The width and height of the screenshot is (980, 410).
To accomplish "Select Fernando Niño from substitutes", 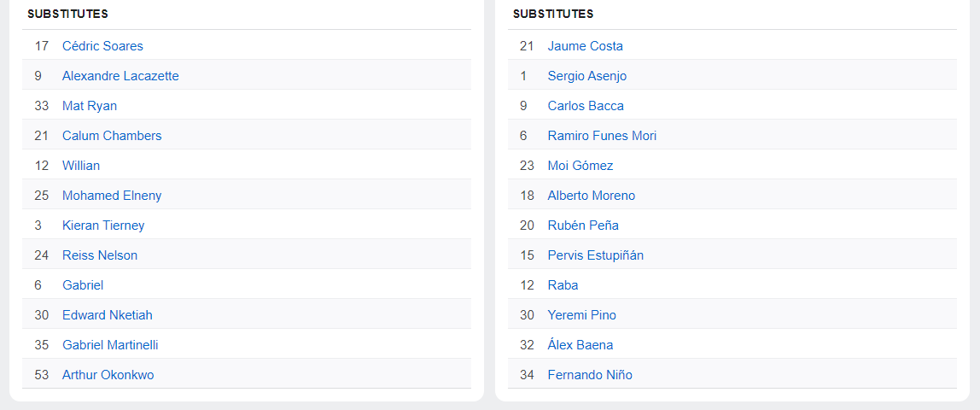I will [x=590, y=375].
